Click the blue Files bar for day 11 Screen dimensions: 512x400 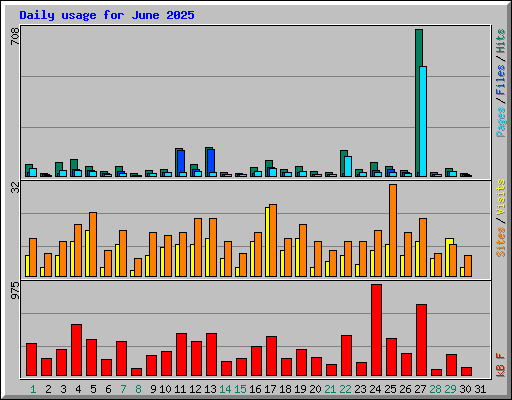pos(181,161)
